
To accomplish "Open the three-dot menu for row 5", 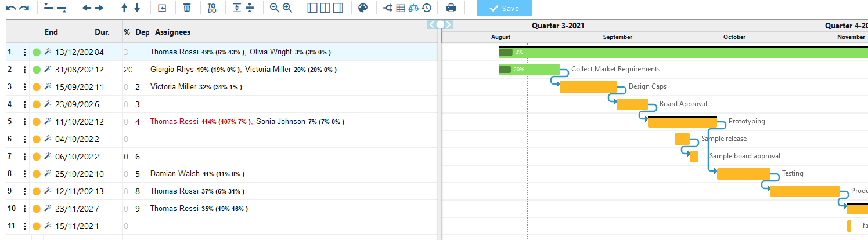I will [24, 122].
